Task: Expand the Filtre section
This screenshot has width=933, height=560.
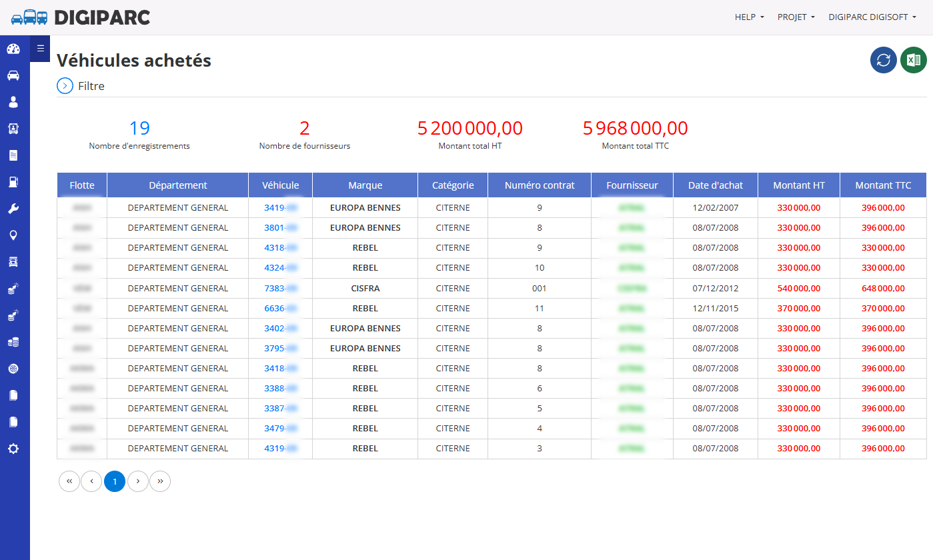Action: (x=81, y=86)
